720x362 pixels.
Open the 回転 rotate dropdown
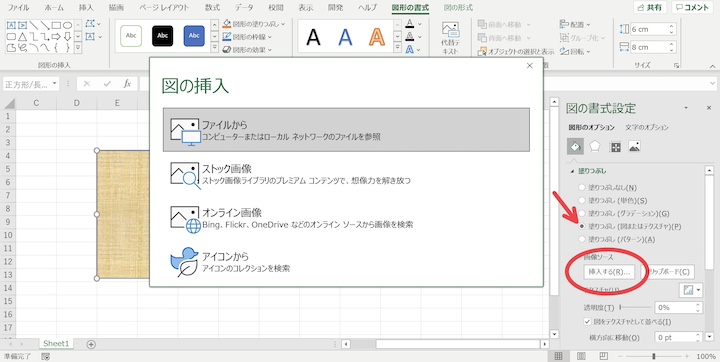(575, 51)
